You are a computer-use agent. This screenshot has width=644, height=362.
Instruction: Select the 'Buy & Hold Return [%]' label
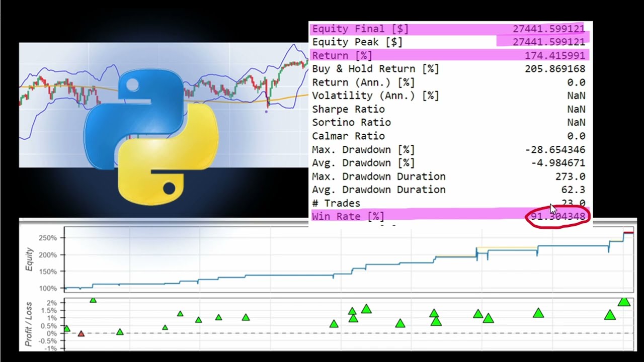pyautogui.click(x=375, y=69)
